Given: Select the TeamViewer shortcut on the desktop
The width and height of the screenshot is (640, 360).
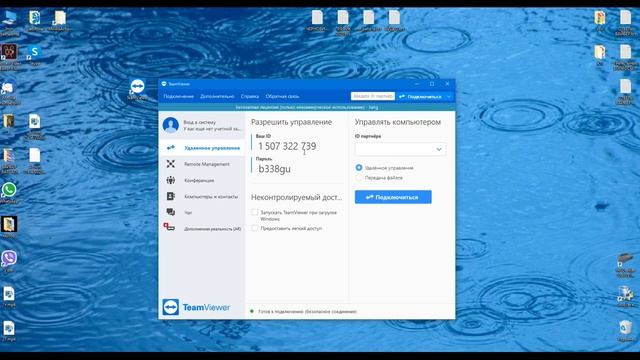Looking at the screenshot, I should pos(138,89).
